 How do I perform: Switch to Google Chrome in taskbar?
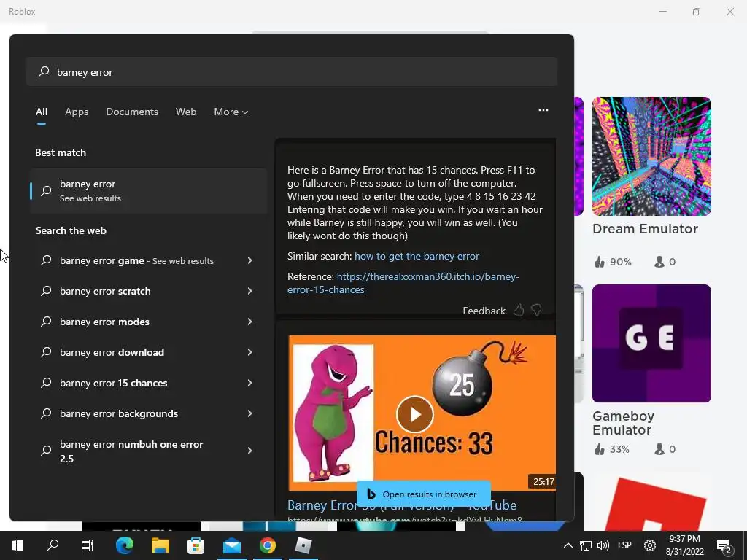(268, 545)
